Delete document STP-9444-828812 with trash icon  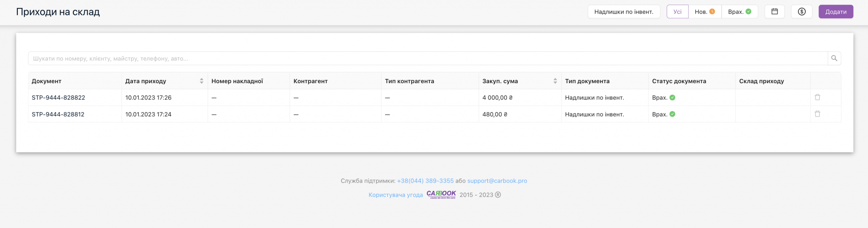[x=818, y=114]
